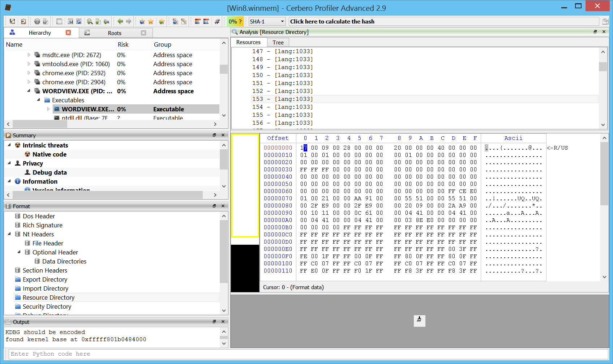This screenshot has height=364, width=613.
Task: Close the Roots tab
Action: (x=143, y=33)
